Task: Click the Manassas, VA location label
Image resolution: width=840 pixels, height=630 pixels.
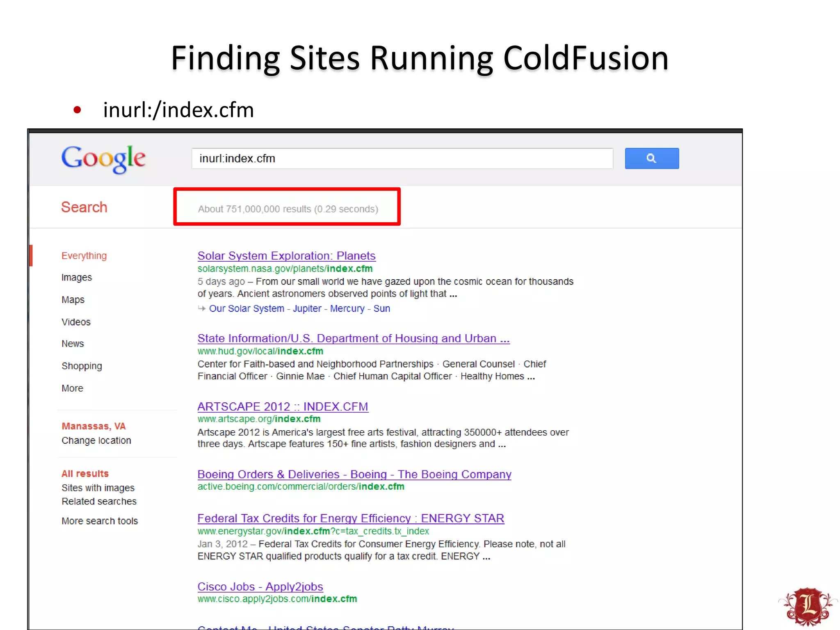Action: [x=94, y=426]
